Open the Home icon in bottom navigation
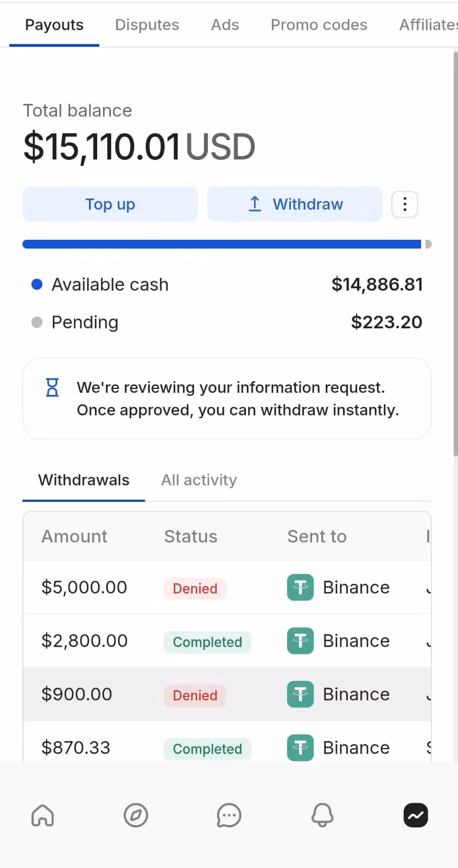 click(x=43, y=815)
